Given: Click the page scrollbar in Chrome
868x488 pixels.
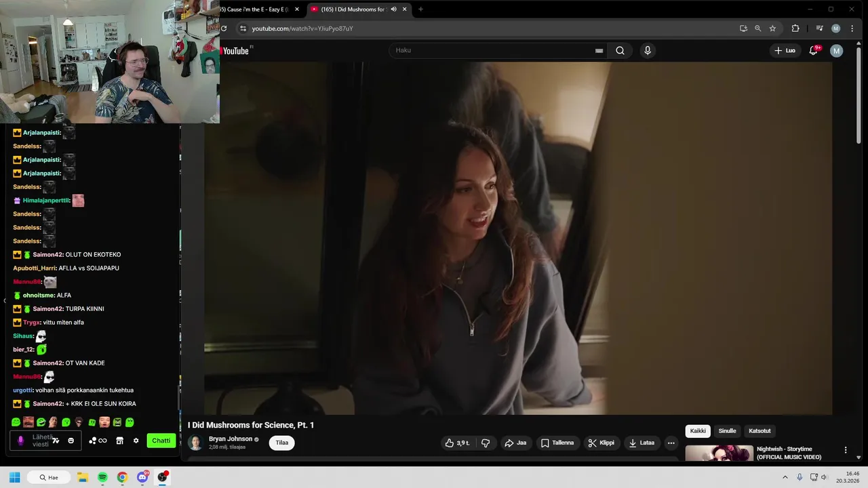Looking at the screenshot, I should (859, 95).
